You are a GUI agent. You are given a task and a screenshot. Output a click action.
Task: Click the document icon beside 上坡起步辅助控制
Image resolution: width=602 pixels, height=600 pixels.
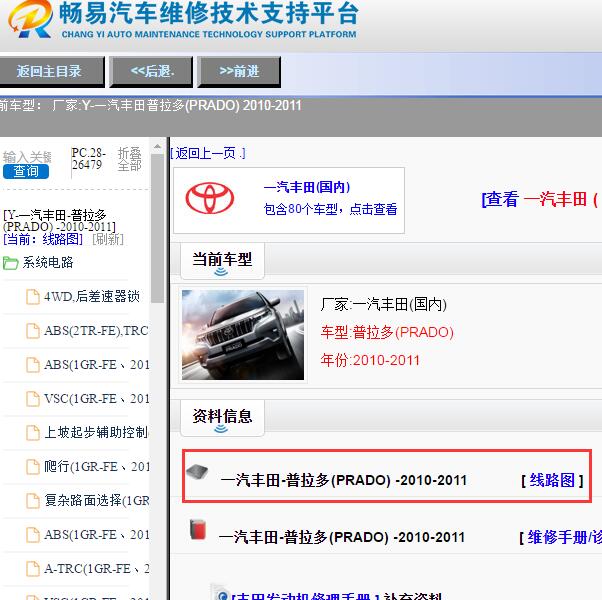tap(33, 433)
